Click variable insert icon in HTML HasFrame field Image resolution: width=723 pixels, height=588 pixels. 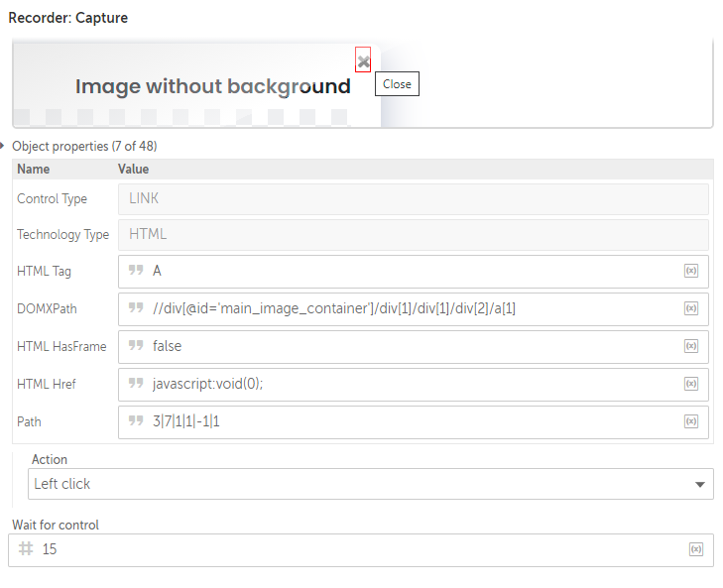coord(690,346)
